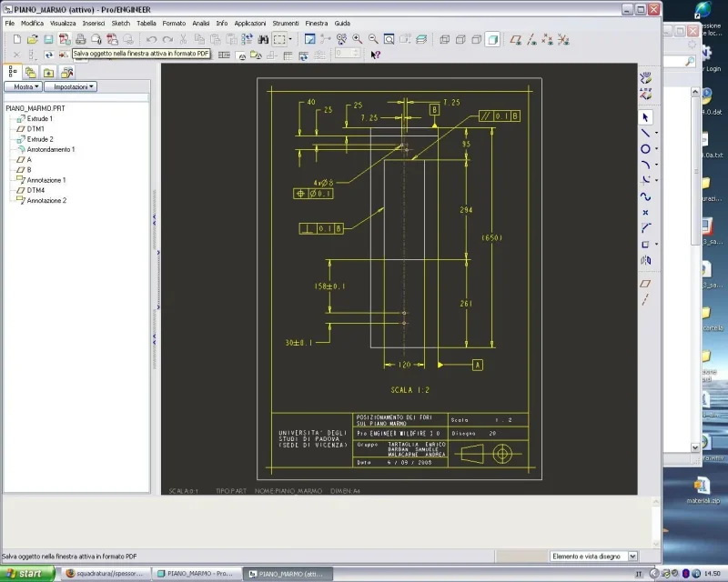Select the arrow pointer tool in the right toolbar

645,117
